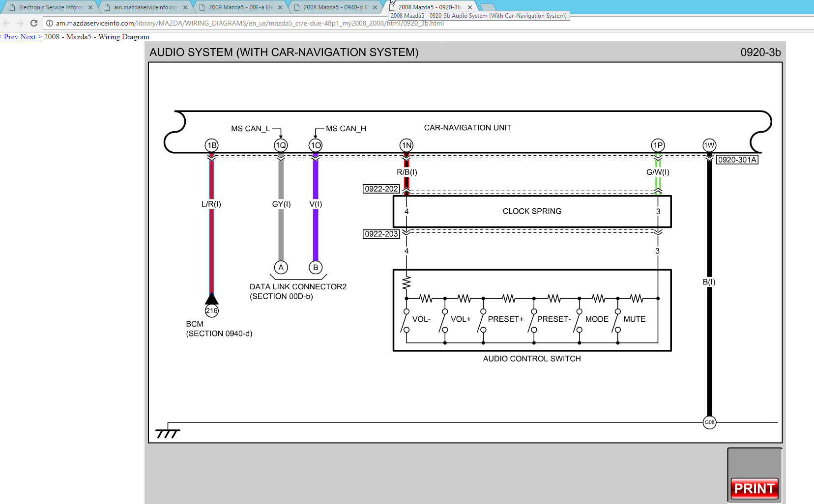Click the 0920-301A connector label
The width and height of the screenshot is (814, 504).
click(737, 160)
